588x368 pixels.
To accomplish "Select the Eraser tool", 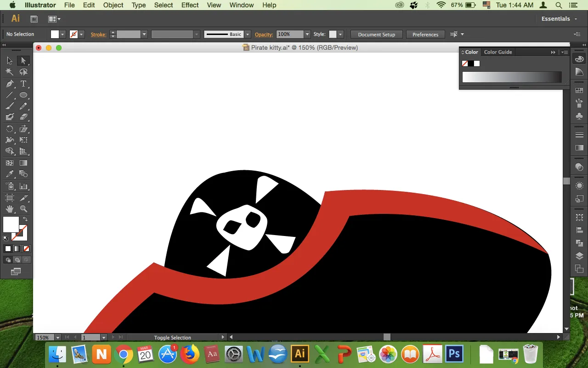I will coord(23,117).
